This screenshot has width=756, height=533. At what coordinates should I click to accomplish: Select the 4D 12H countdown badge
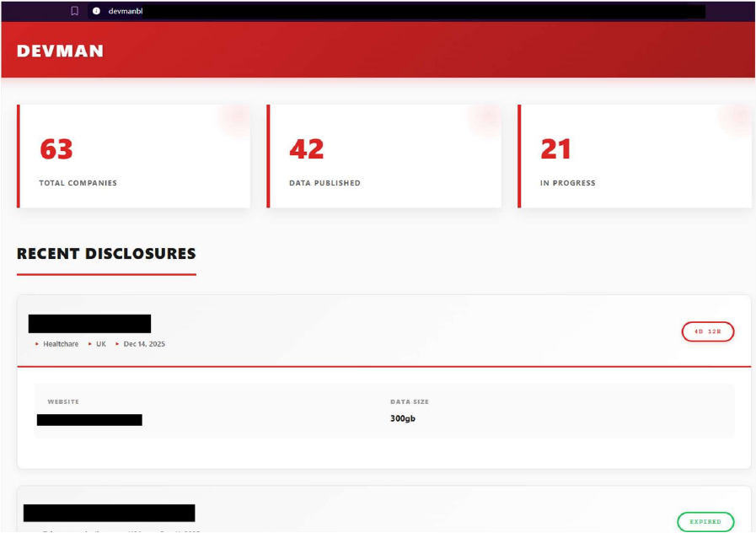pos(707,332)
